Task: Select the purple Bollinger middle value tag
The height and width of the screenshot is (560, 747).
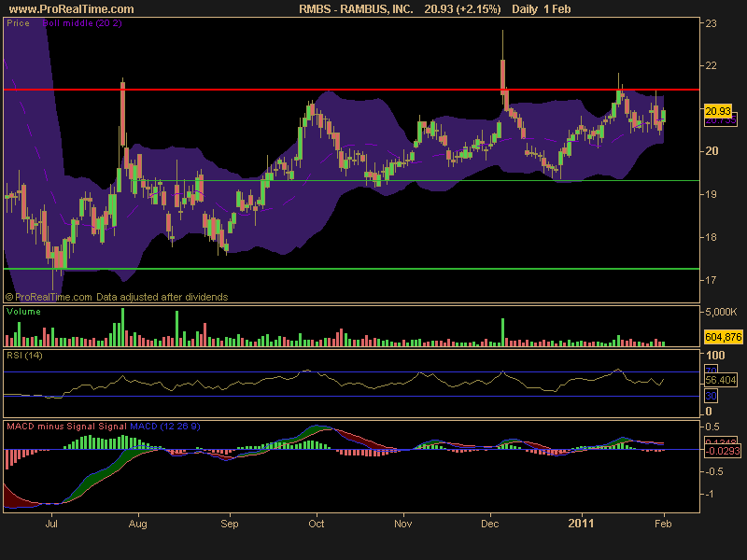Action: point(720,121)
